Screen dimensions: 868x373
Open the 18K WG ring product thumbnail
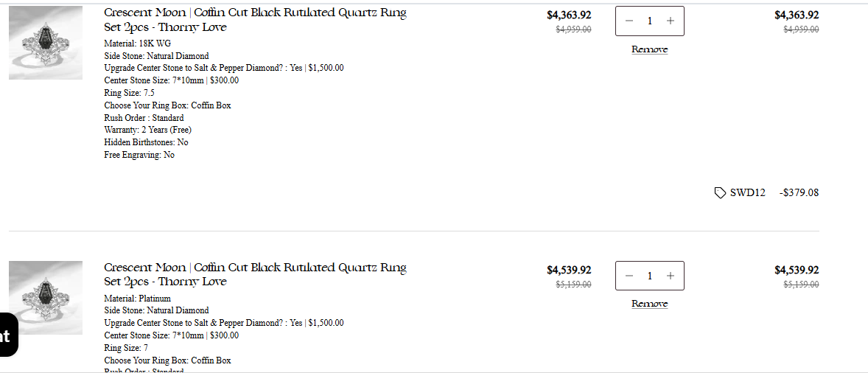[x=46, y=43]
